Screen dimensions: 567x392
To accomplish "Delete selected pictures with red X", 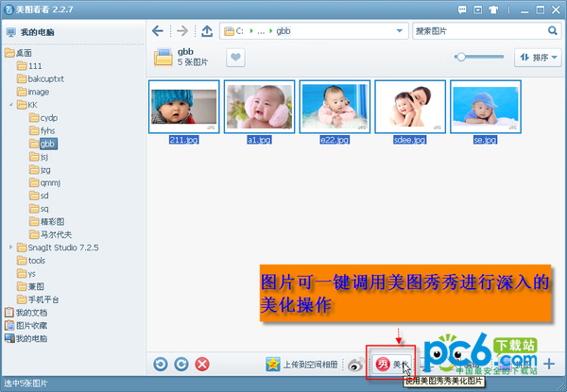I will pos(201,364).
